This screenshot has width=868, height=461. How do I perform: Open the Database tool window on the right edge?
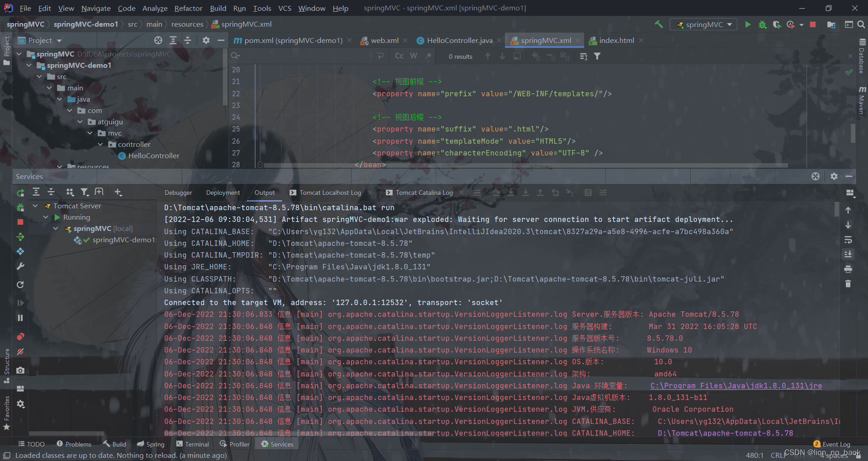pos(862,56)
